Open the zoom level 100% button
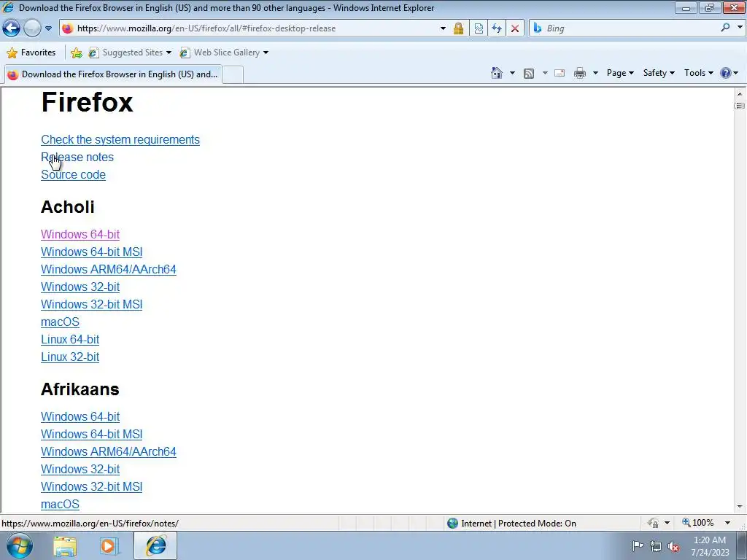Image resolution: width=747 pixels, height=560 pixels. [700, 523]
